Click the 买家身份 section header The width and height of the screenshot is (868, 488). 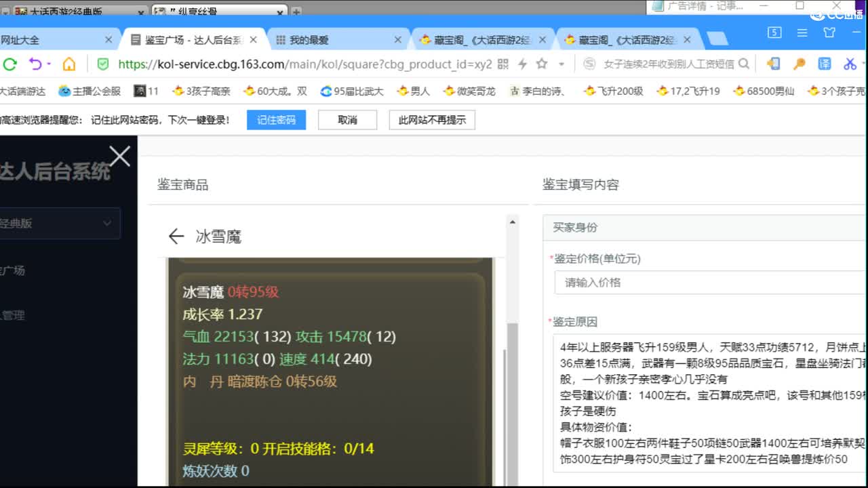tap(704, 227)
